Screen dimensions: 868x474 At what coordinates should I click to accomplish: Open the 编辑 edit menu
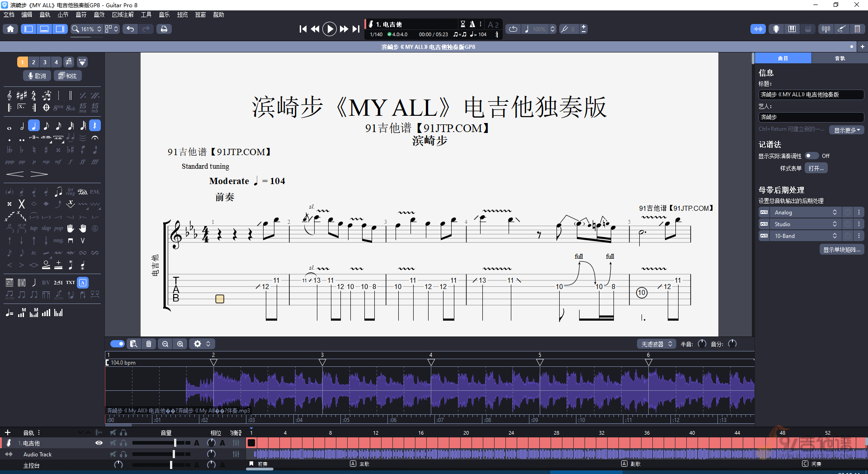(x=27, y=14)
